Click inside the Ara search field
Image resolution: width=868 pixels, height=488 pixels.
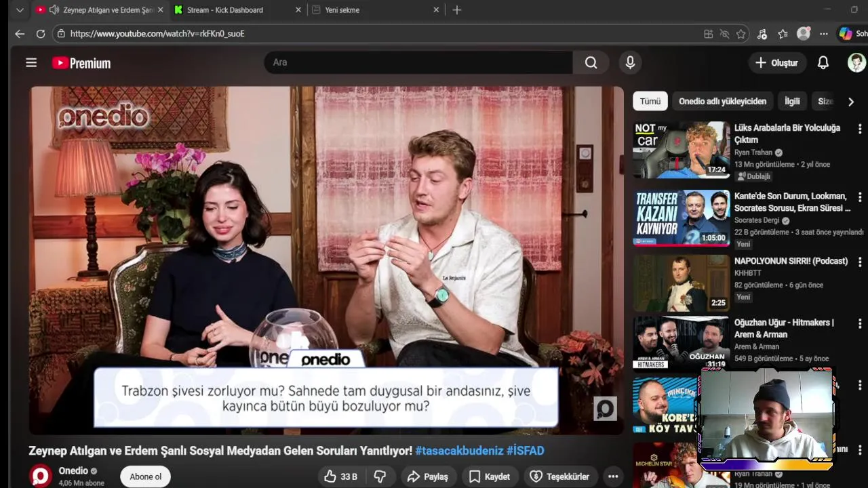tap(418, 62)
